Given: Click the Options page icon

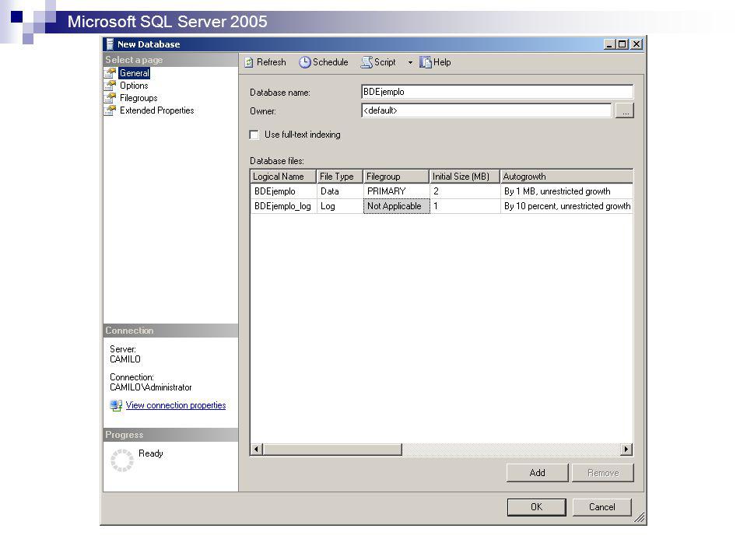Looking at the screenshot, I should 110,86.
